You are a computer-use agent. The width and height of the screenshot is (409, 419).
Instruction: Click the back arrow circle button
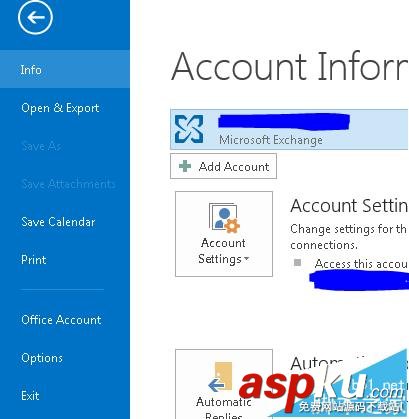tap(35, 17)
